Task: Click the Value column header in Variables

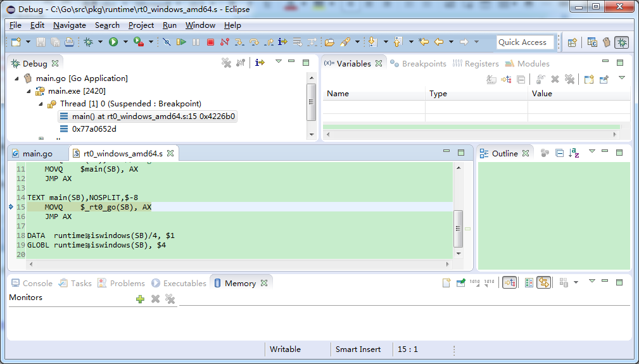Action: coord(579,94)
